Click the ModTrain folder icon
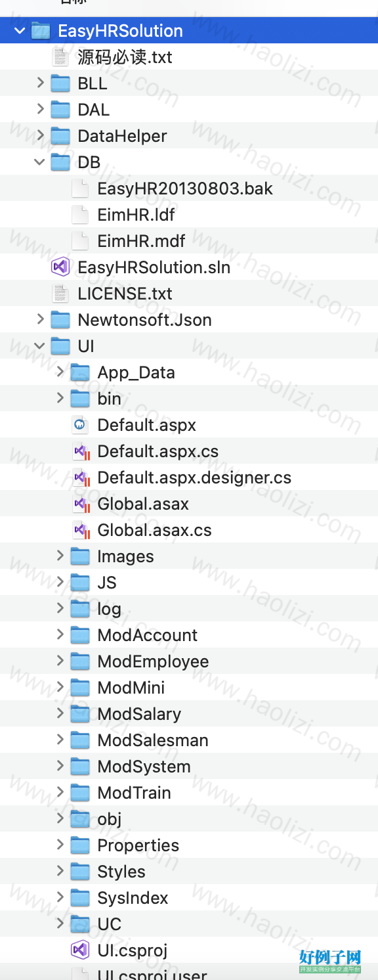 [80, 793]
